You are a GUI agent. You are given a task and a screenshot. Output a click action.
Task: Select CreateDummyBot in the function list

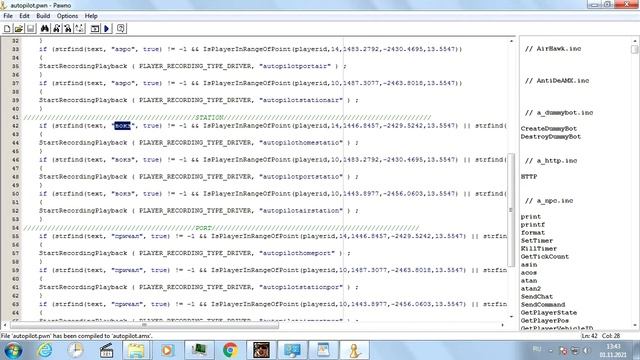549,129
